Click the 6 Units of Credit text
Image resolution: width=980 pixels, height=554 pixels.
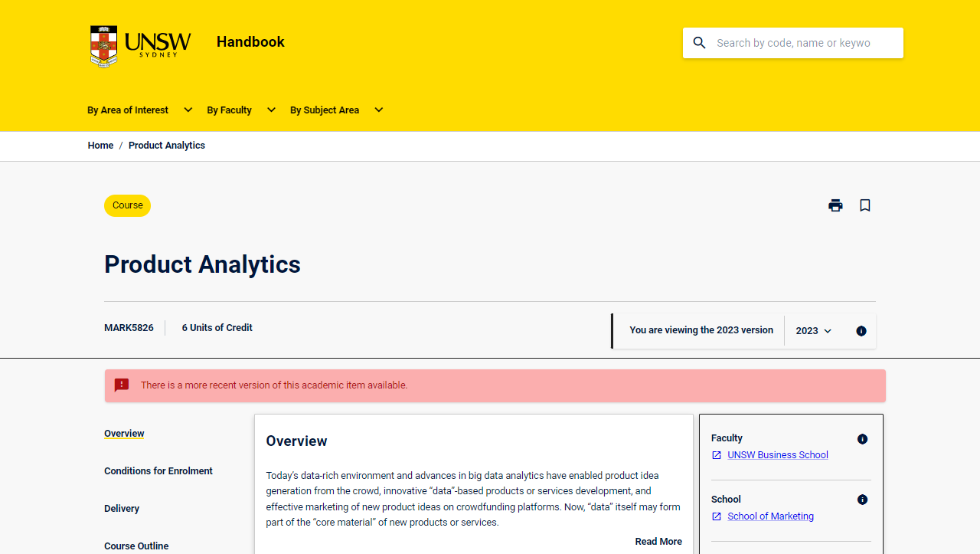[x=217, y=328]
